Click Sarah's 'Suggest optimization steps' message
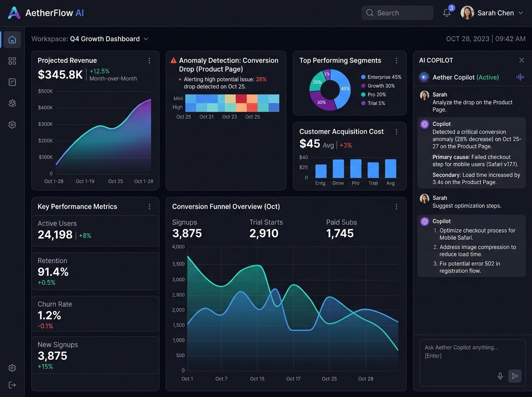Viewport: 532px width, 397px height. pyautogui.click(x=467, y=206)
